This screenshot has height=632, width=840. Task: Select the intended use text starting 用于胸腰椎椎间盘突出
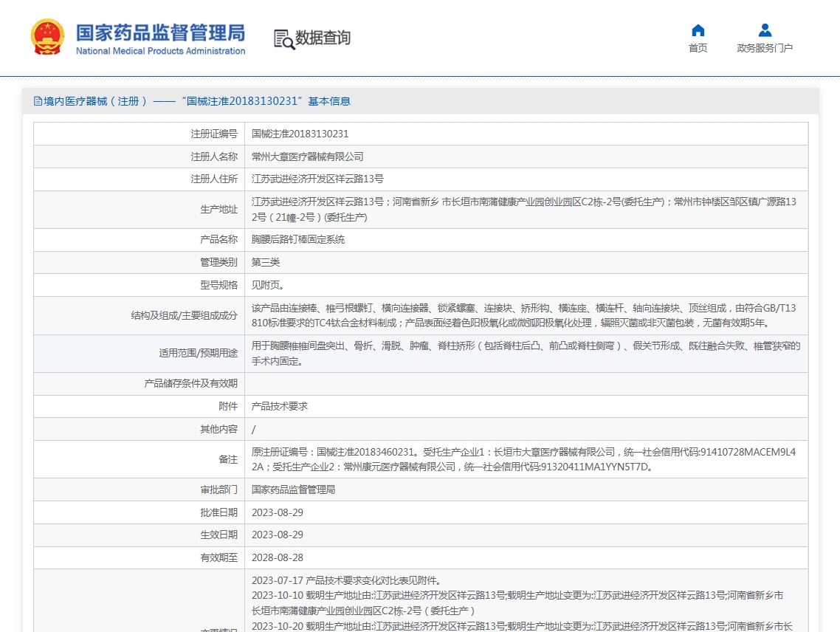point(526,353)
